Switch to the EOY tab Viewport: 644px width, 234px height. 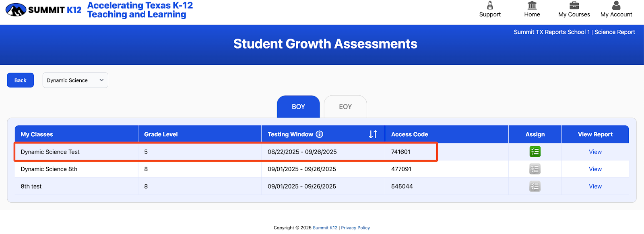click(345, 107)
